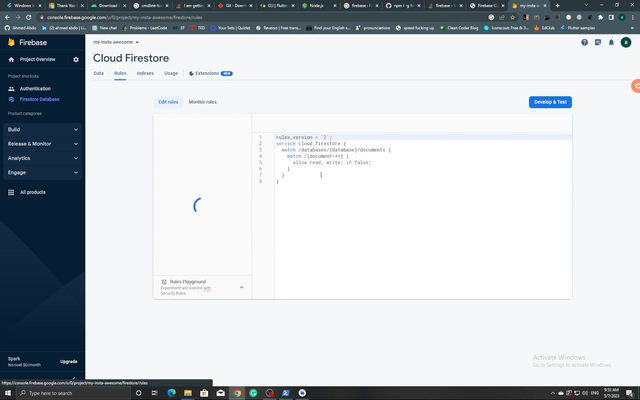Open the Firebase account avatar
640x400 pixels.
[626, 42]
